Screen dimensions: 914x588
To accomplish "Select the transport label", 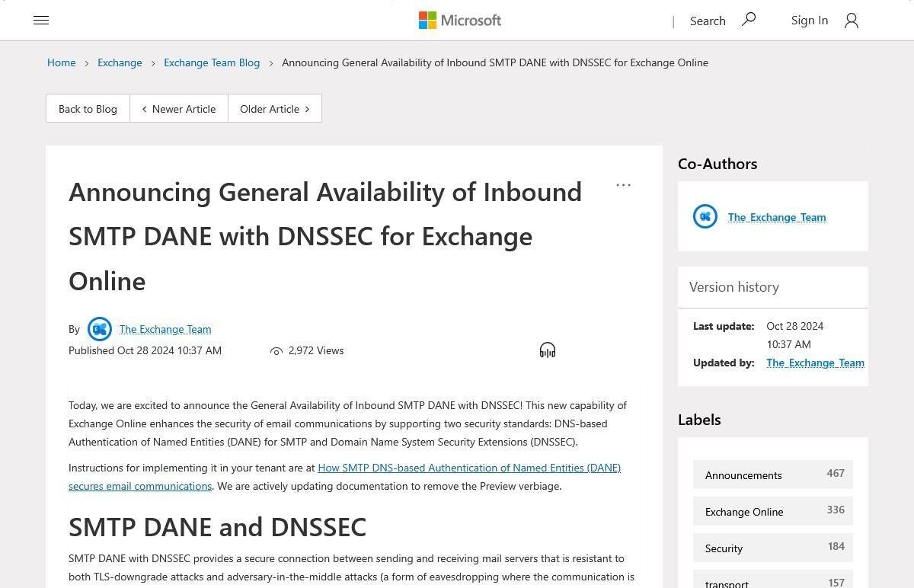I will point(773,580).
